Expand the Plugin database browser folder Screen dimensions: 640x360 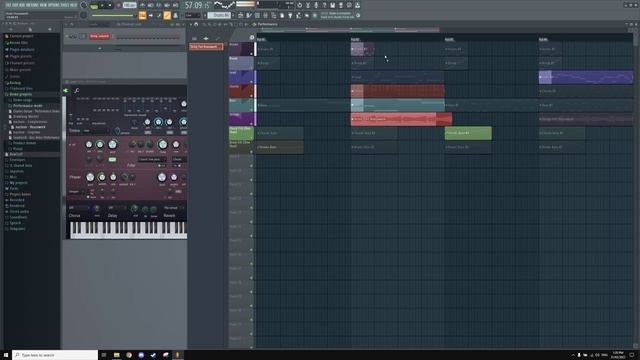point(21,49)
